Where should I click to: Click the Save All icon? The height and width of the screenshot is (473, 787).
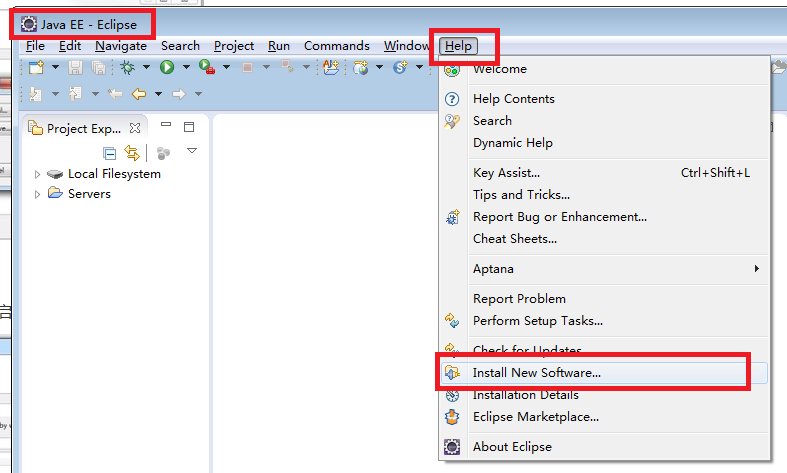click(x=99, y=67)
